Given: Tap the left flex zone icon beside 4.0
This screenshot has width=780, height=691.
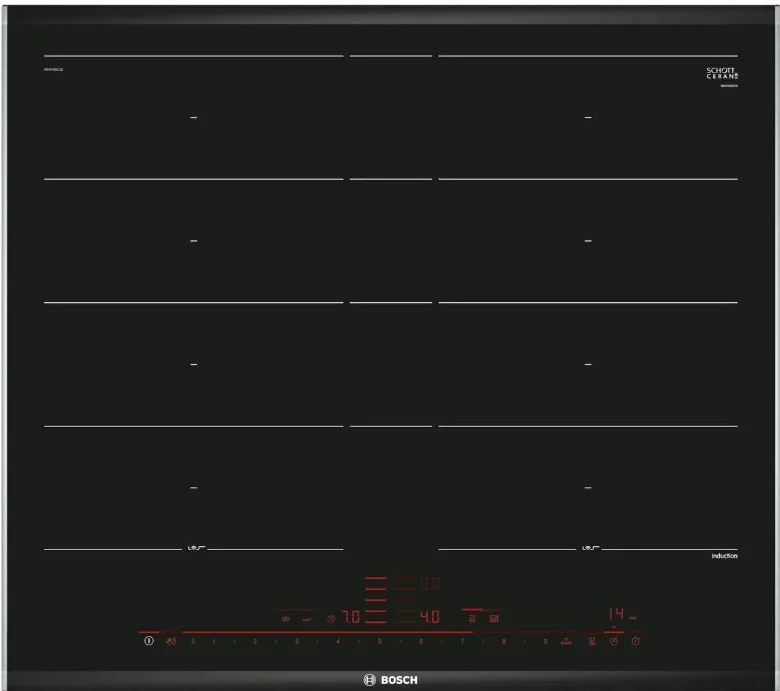Looking at the screenshot, I should (472, 619).
